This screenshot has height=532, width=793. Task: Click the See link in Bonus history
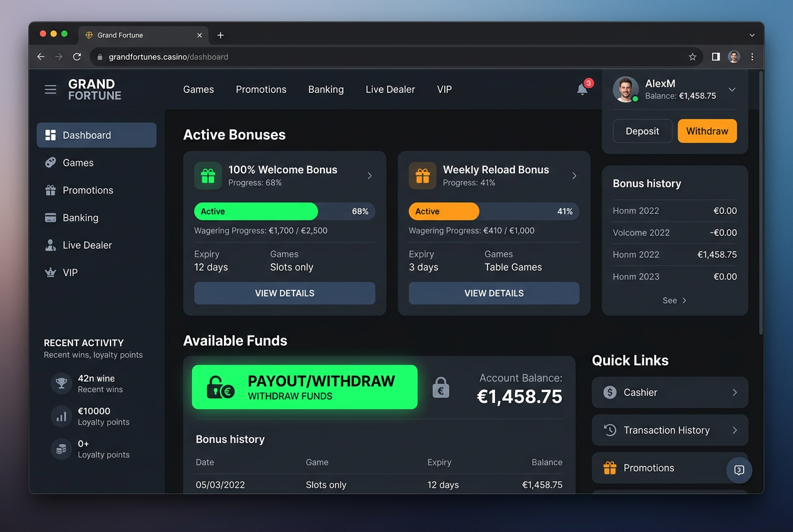tap(670, 301)
